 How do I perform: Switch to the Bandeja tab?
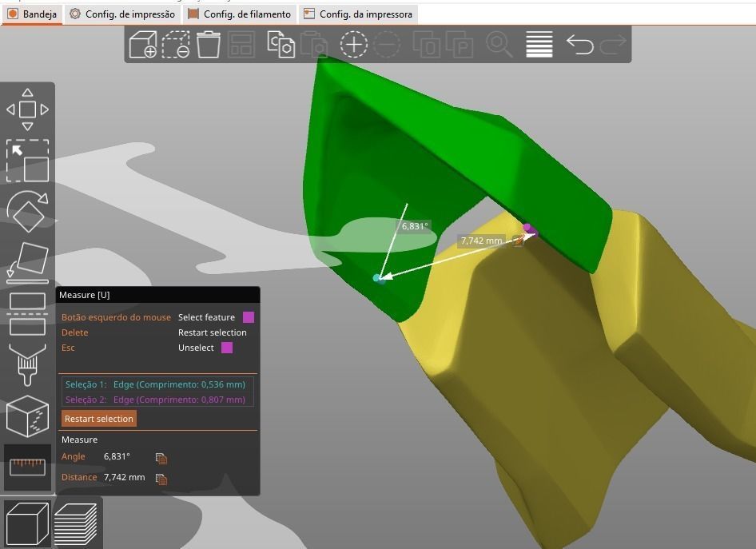[x=32, y=14]
